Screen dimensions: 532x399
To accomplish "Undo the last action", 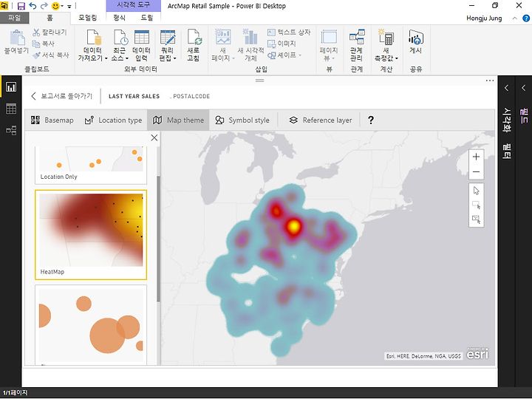I will pos(33,6).
